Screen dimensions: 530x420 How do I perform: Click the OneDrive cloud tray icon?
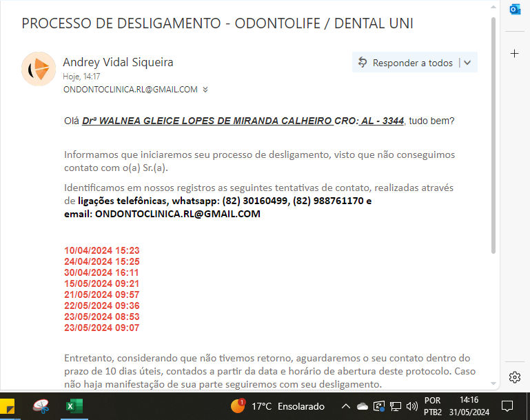363,406
